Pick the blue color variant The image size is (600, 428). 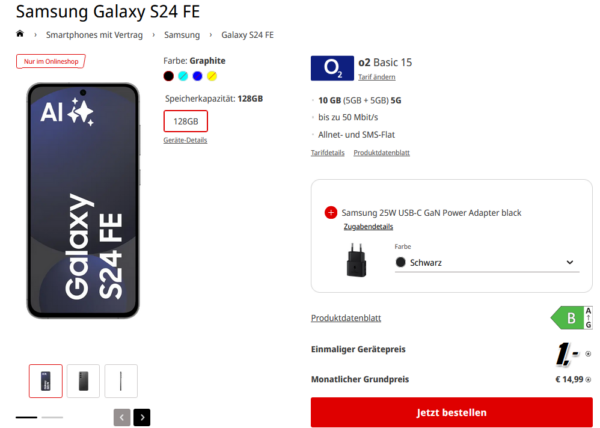tap(197, 76)
